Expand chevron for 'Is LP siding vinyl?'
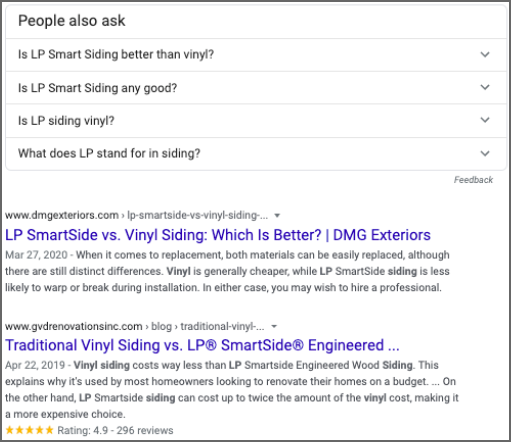Screen dimensions: 511x442 485,120
